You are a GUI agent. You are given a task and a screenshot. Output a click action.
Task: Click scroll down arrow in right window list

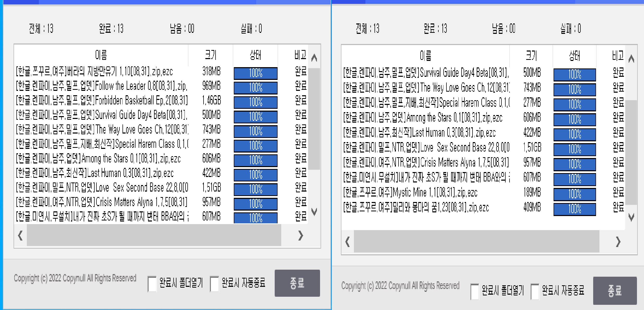click(x=631, y=217)
